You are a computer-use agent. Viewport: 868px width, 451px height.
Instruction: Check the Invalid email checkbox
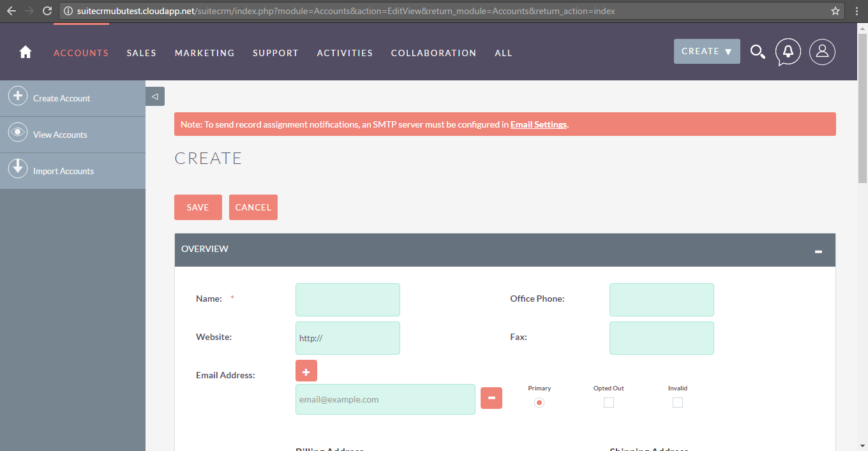click(x=678, y=403)
